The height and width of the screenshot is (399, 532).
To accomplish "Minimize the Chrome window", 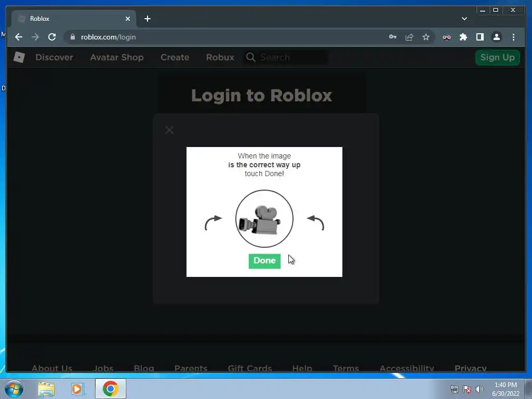I will click(x=483, y=10).
